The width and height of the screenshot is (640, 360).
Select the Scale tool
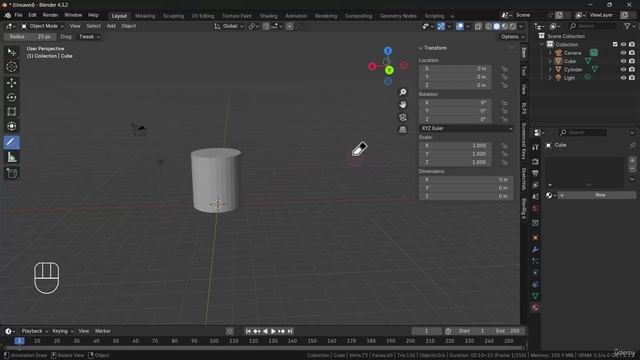(x=11, y=111)
